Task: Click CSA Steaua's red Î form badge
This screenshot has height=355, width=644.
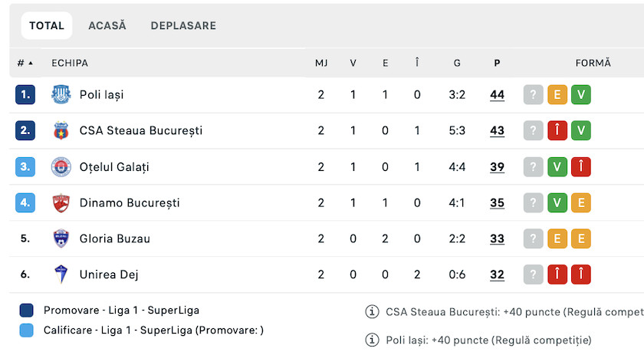Action: [557, 131]
